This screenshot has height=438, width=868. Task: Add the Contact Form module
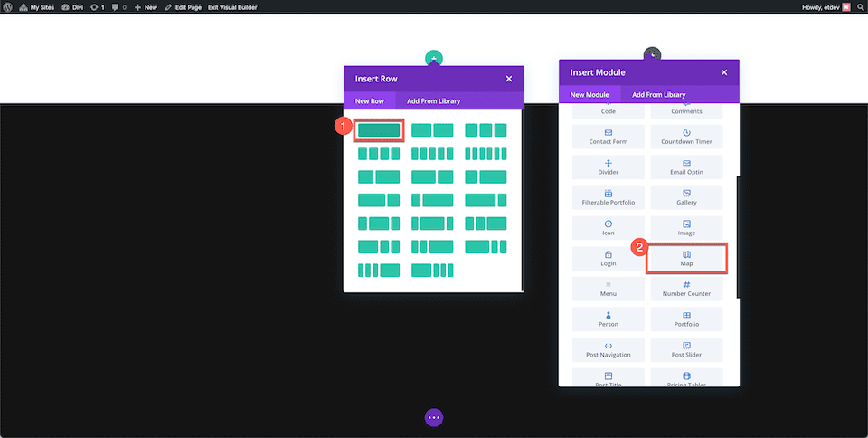point(609,137)
